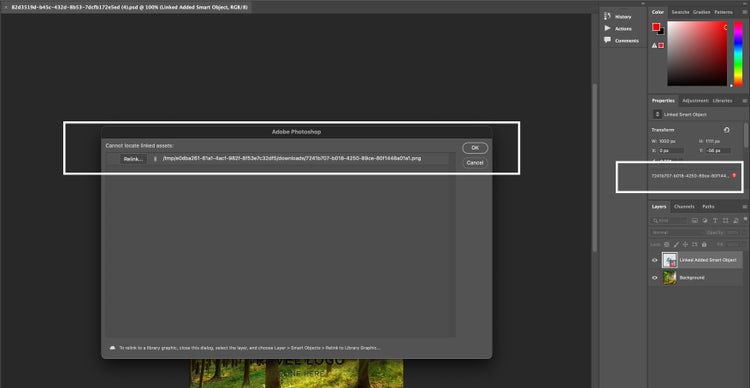Click the cloud library icon in the dialog
The width and height of the screenshot is (750, 388).
112,348
